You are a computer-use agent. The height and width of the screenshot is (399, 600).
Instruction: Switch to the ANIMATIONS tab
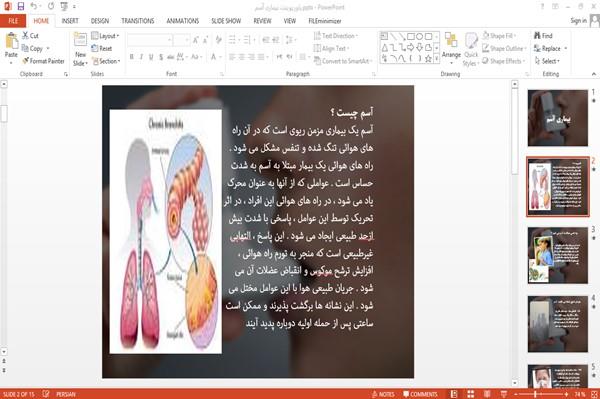click(x=183, y=21)
